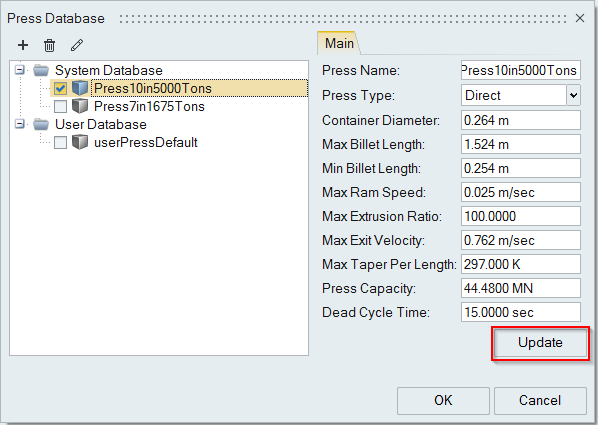
Task: Open the Press Type dropdown arrow
Action: [x=574, y=95]
